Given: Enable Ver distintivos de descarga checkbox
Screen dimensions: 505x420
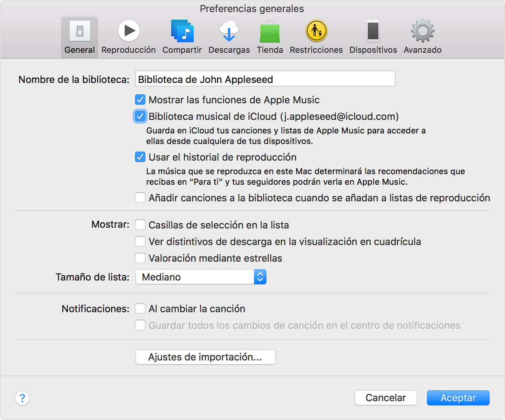Looking at the screenshot, I should [140, 241].
